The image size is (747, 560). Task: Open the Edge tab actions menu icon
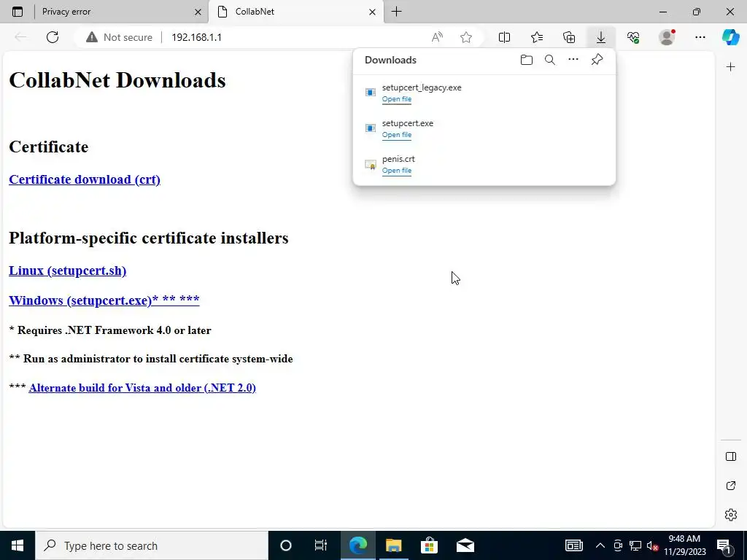click(18, 12)
